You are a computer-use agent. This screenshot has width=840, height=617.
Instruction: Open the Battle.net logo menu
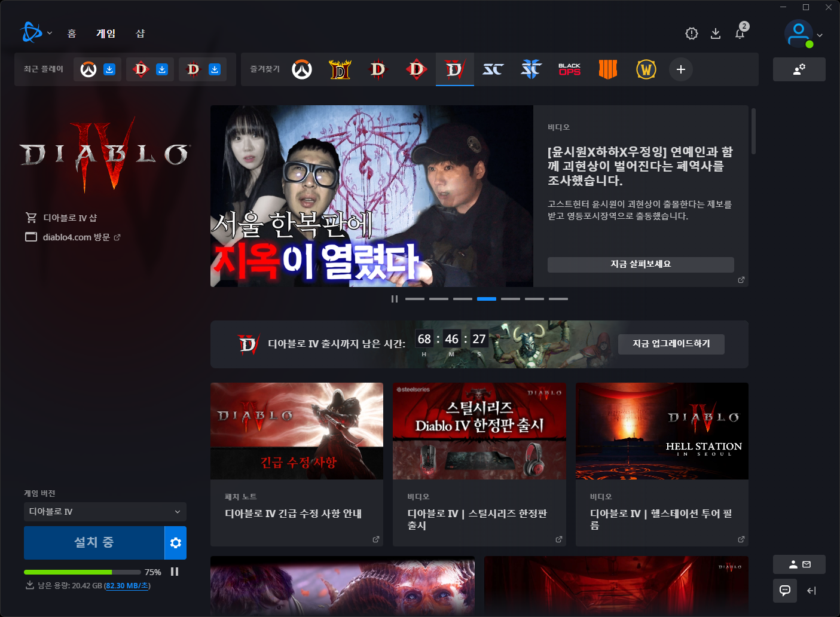[x=35, y=33]
